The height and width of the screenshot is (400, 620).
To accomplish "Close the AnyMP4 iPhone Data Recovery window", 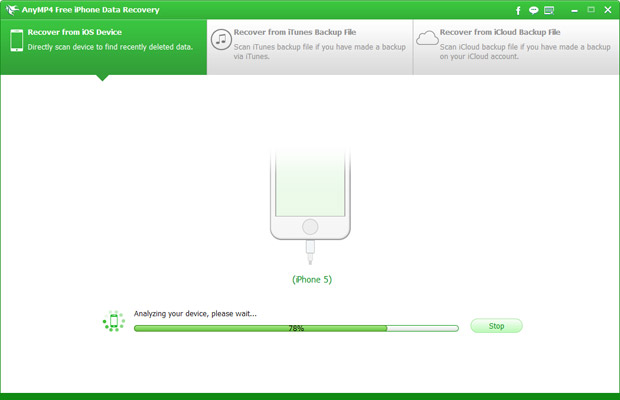I will 607,10.
